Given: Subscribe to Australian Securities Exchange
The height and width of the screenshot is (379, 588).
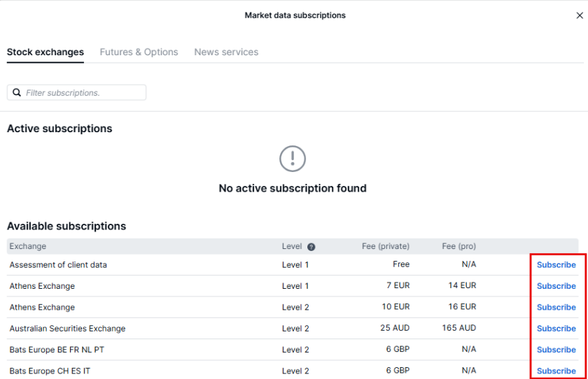Looking at the screenshot, I should [x=556, y=329].
